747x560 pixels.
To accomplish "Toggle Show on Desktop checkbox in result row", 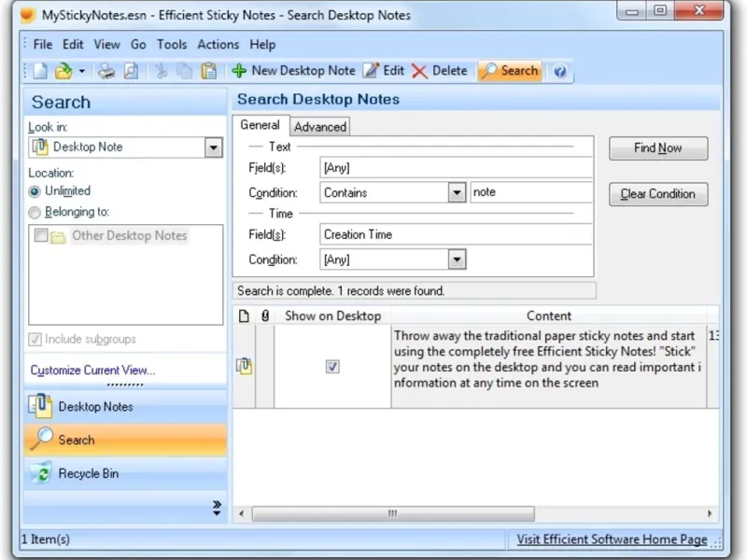I will [332, 367].
